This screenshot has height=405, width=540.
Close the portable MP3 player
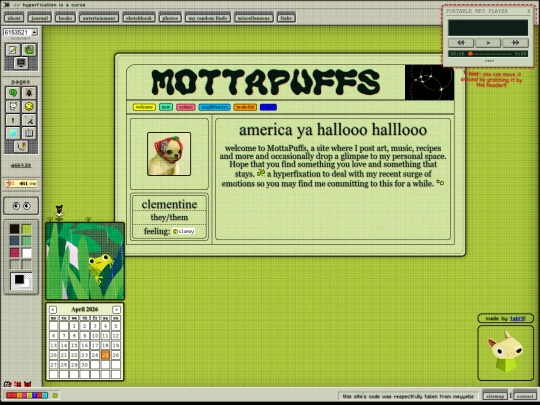click(x=529, y=11)
